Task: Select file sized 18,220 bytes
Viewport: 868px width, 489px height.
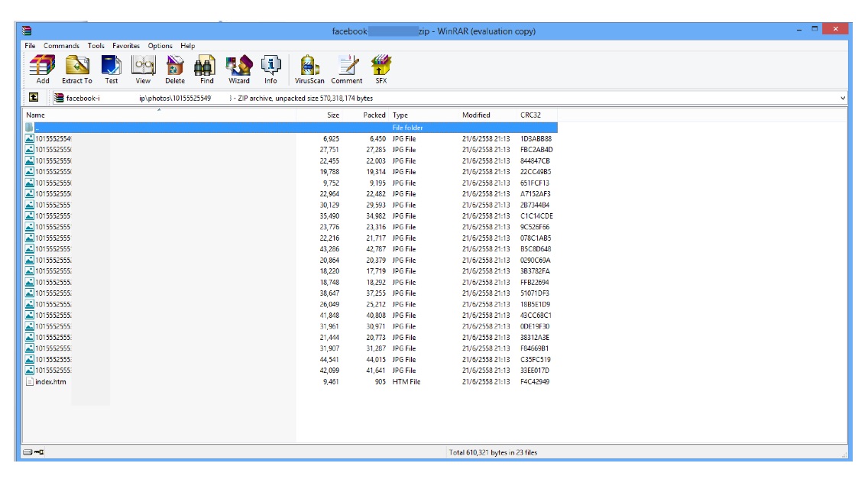Action: 290,270
